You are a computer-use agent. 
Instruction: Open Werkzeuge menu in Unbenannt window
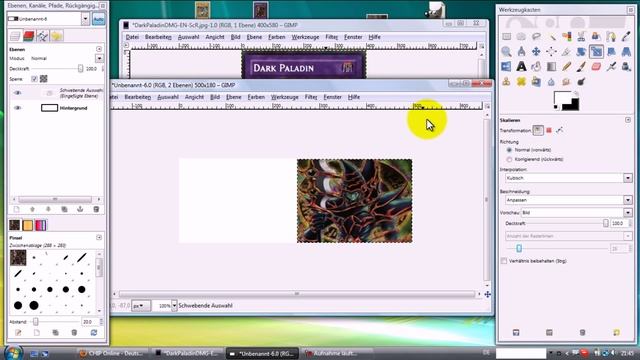[x=284, y=97]
